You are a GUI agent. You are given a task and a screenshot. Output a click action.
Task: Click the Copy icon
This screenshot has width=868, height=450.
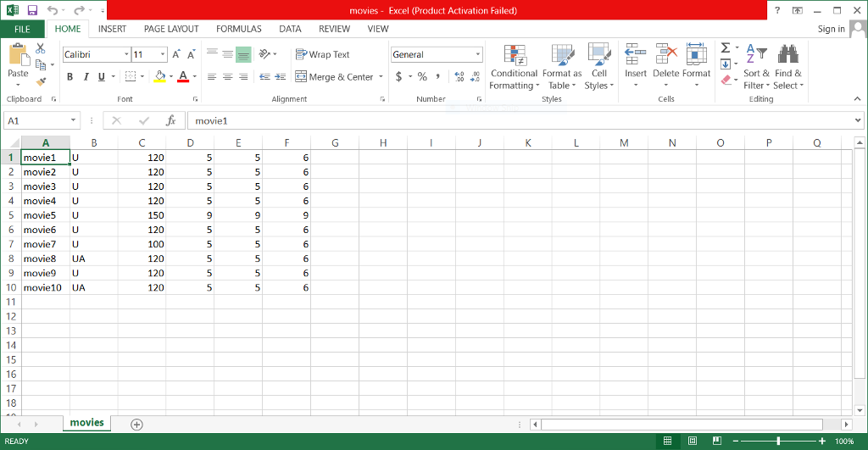[x=41, y=64]
